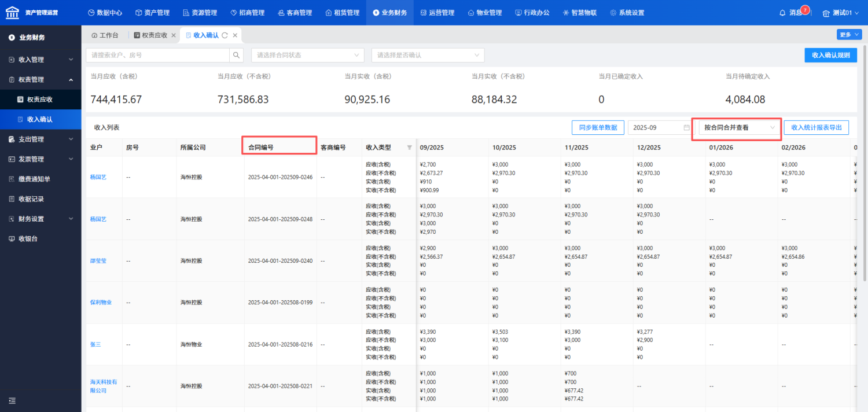Close the 权责应收 tab

[174, 35]
